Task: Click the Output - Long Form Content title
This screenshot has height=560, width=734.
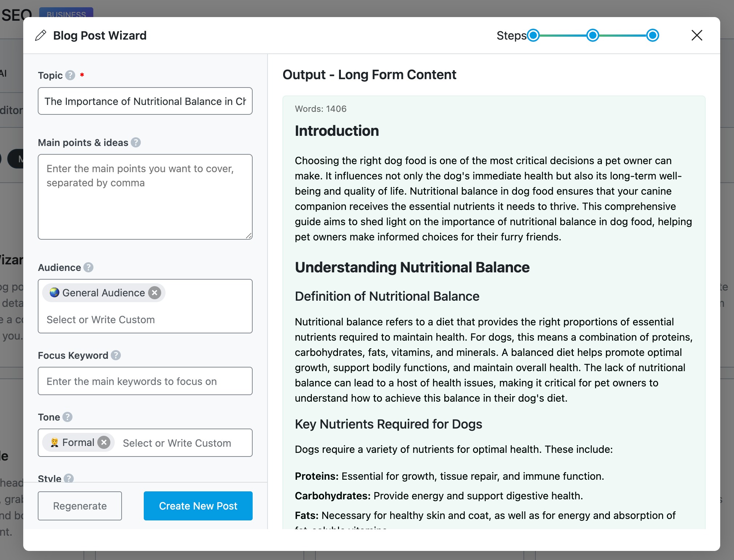Action: click(369, 75)
